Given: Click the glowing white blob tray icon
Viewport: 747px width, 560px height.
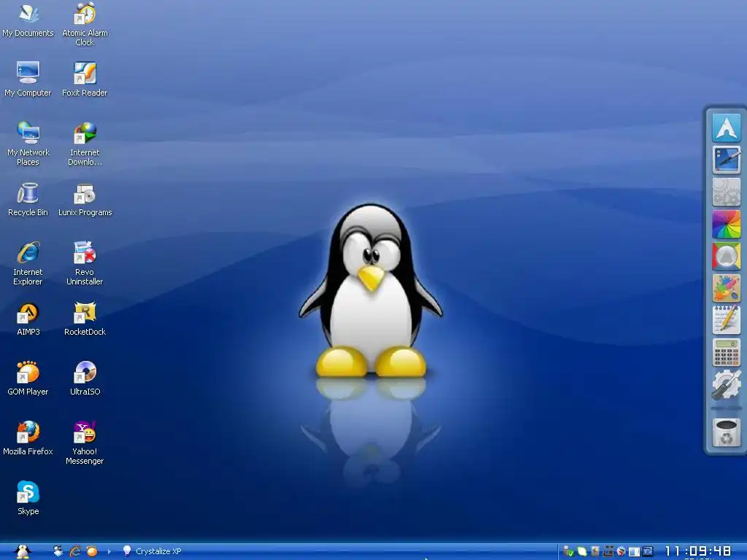Looking at the screenshot, I should (x=581, y=551).
